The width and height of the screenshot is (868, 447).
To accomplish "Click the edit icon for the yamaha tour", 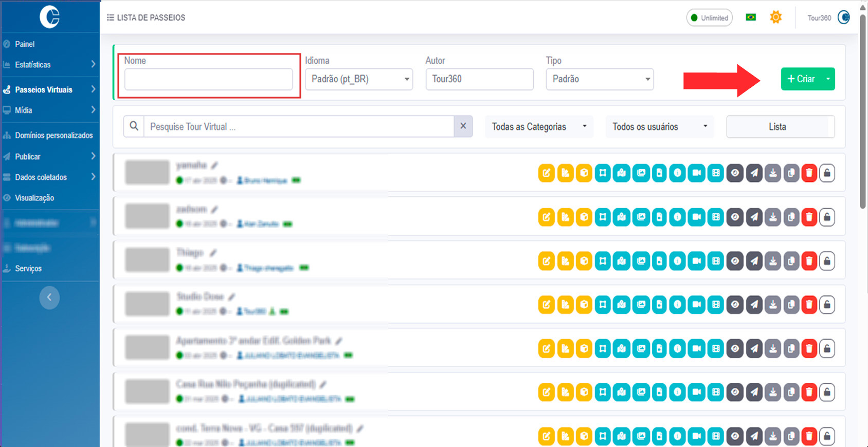I will point(546,173).
